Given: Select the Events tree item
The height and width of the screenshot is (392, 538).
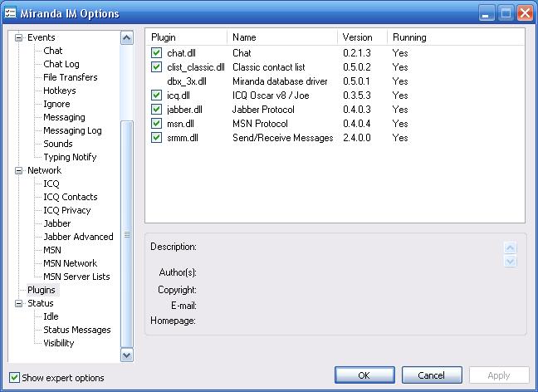Looking at the screenshot, I should click(42, 37).
